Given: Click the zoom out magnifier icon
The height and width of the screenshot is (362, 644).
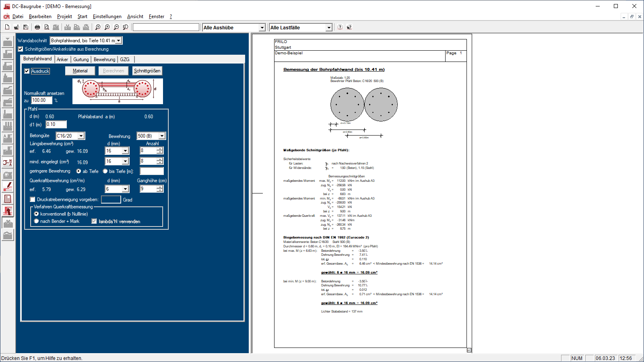Looking at the screenshot, I should click(116, 27).
